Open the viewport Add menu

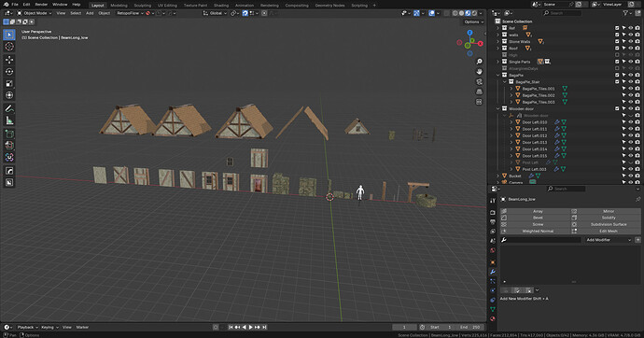90,13
